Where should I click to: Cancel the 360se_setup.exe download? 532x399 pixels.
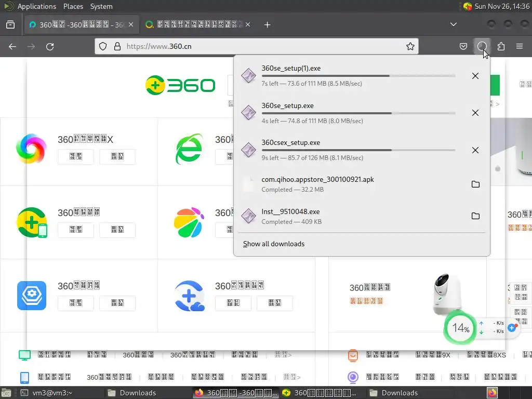(475, 113)
